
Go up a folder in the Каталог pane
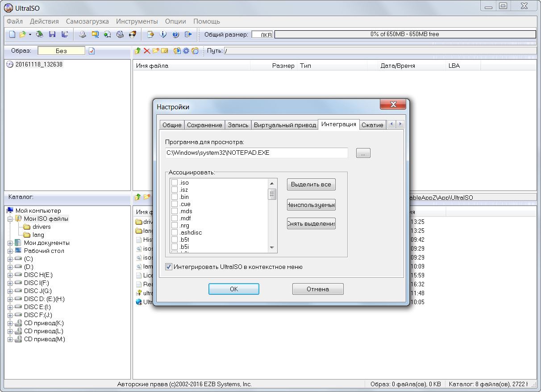pyautogui.click(x=138, y=197)
